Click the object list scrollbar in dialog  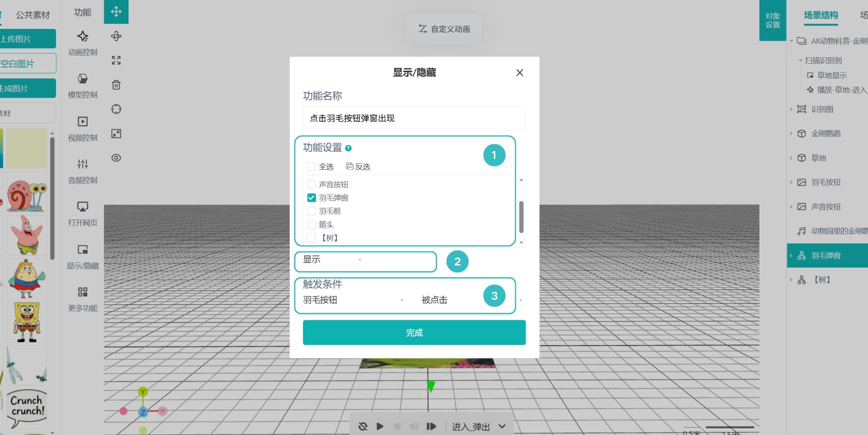521,217
